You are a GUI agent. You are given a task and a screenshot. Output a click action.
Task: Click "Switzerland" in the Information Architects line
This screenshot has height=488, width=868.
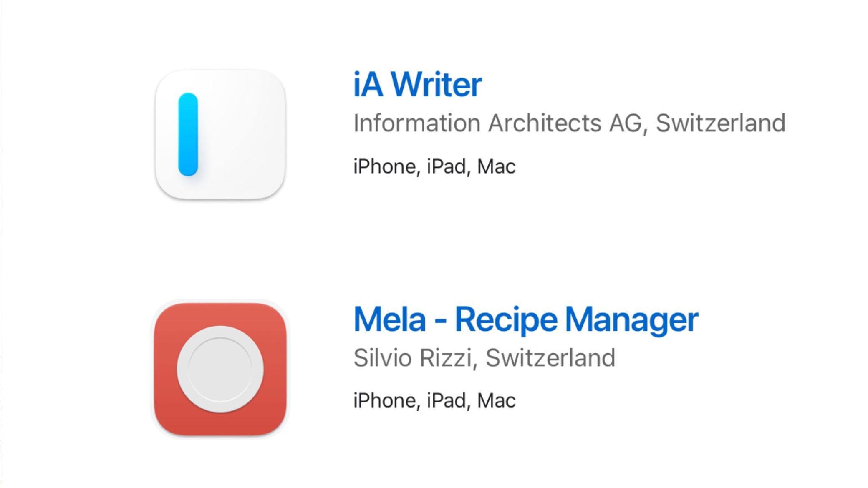720,123
